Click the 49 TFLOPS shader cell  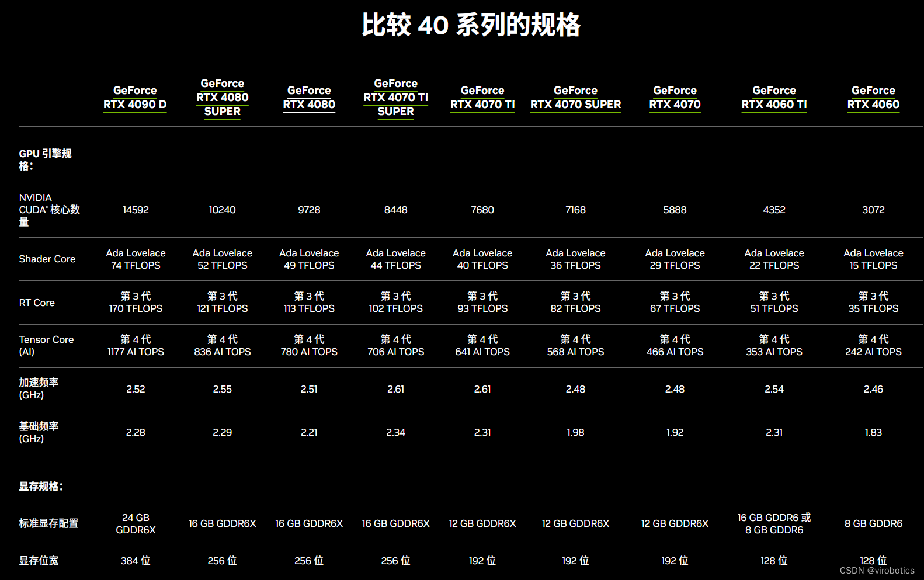pyautogui.click(x=309, y=259)
